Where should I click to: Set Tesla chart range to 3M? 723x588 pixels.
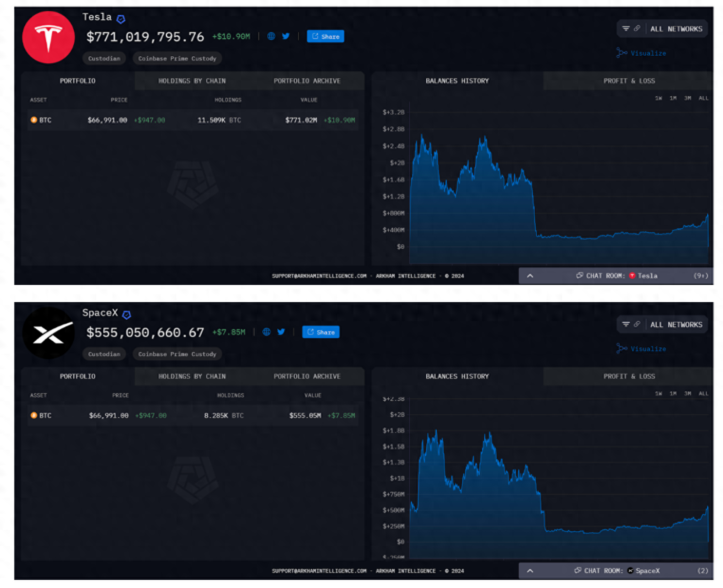tap(688, 98)
